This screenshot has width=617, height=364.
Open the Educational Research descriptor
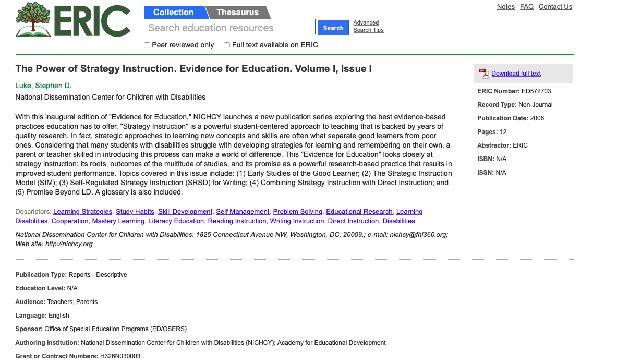(x=359, y=212)
